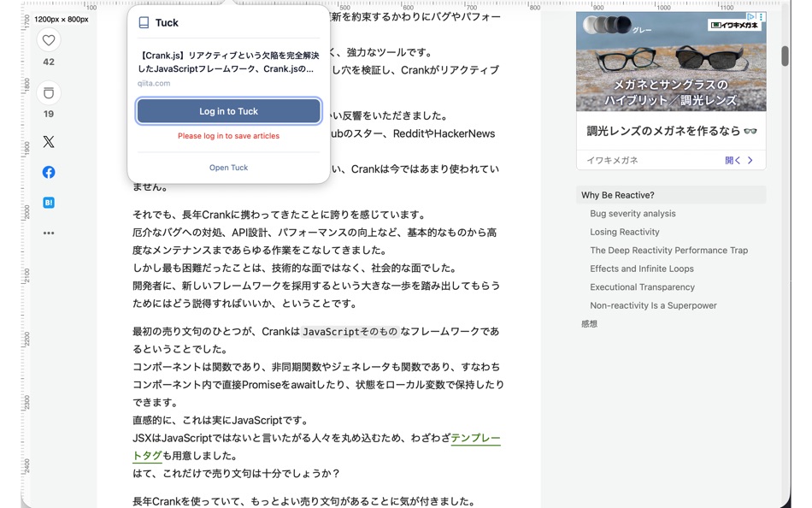Click the glasses advertisement image
812x508 pixels.
click(671, 62)
